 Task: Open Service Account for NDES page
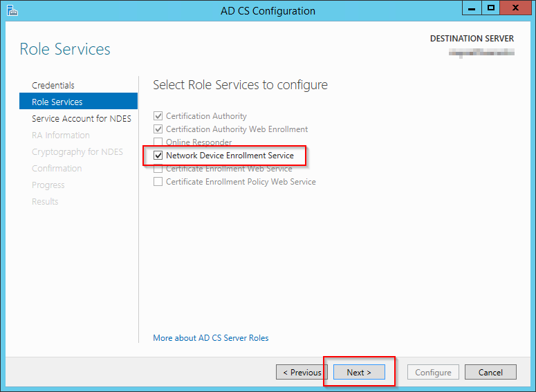click(82, 118)
